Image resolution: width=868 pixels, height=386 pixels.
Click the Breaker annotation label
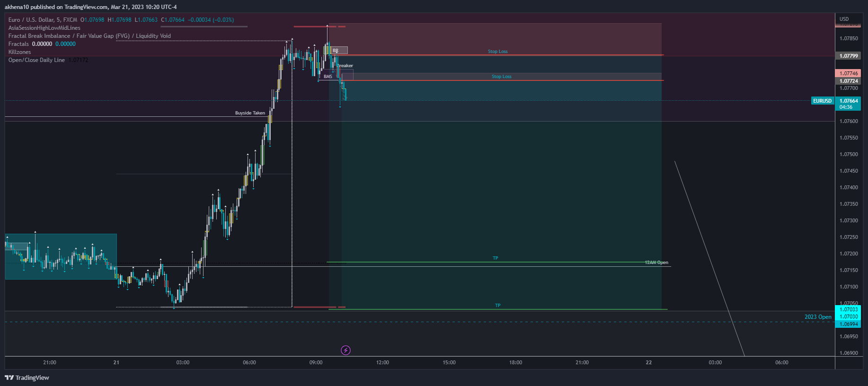(345, 66)
